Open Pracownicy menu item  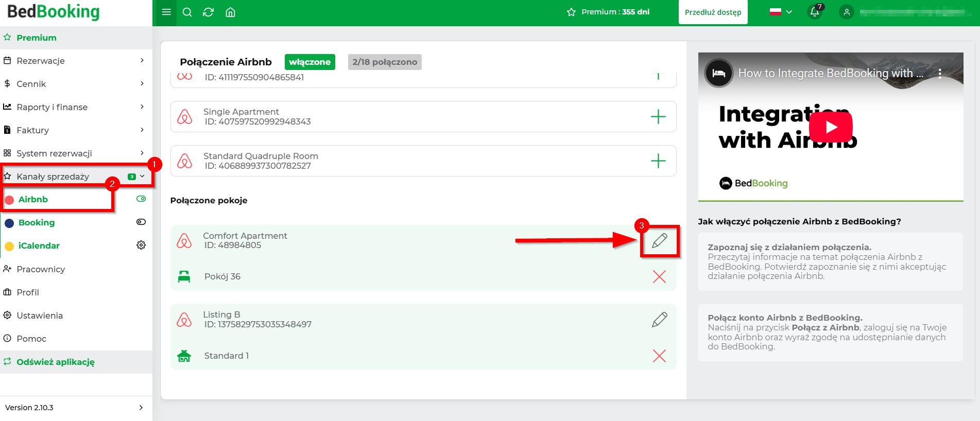point(76,269)
